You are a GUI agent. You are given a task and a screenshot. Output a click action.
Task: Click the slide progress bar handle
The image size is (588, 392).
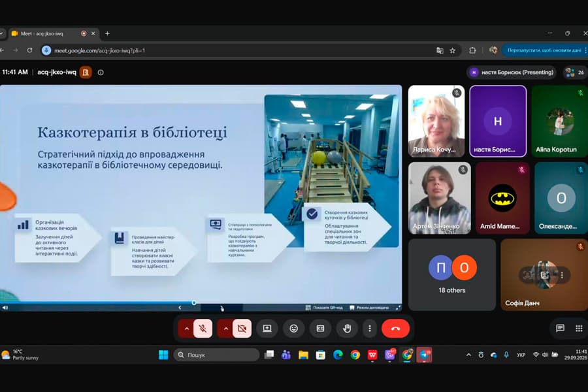(194, 302)
